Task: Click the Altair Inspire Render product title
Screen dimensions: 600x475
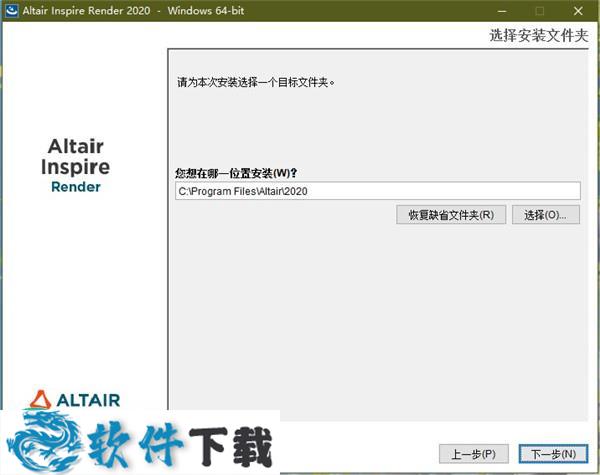Action: 76,165
